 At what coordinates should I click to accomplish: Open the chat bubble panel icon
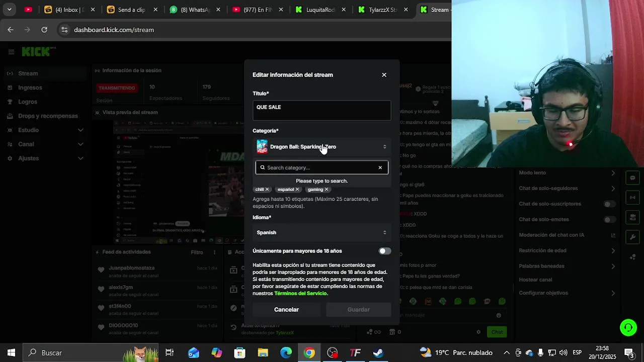click(x=632, y=177)
